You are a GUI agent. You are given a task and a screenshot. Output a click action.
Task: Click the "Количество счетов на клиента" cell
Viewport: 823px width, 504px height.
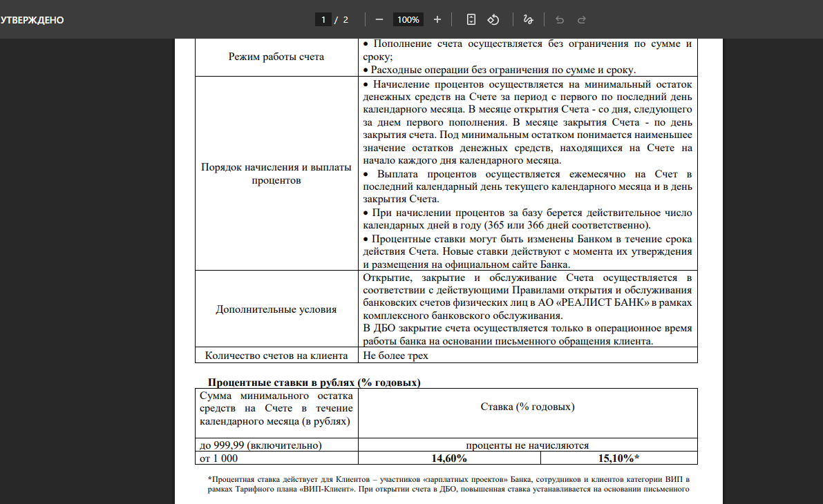(276, 356)
